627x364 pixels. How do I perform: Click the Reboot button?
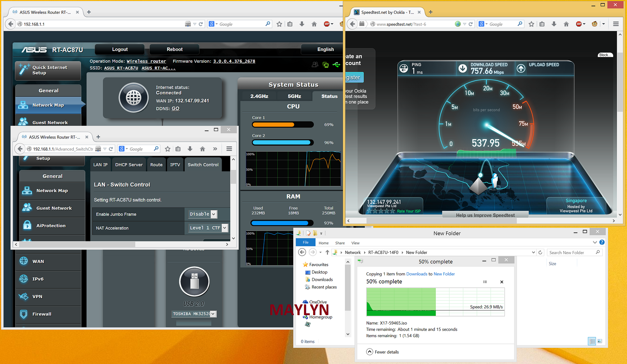pyautogui.click(x=174, y=49)
